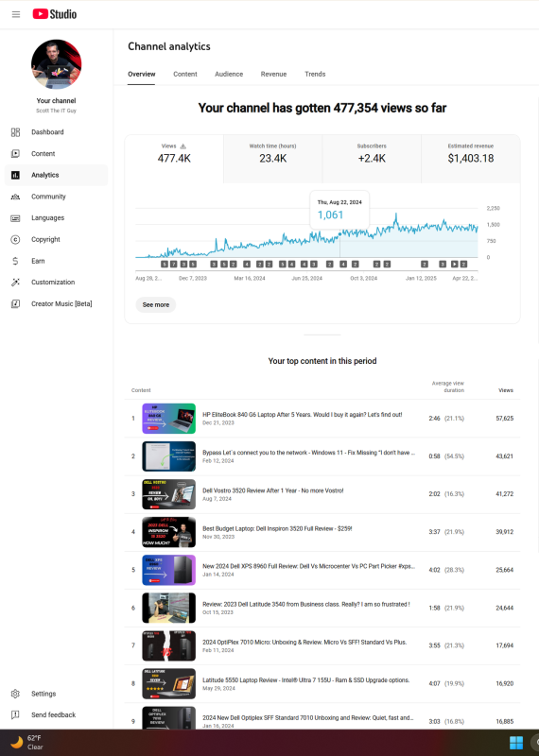Open Dell Inspiron 3520 budget laptop thumbnail
Screen dimensions: 539x756
tap(169, 532)
